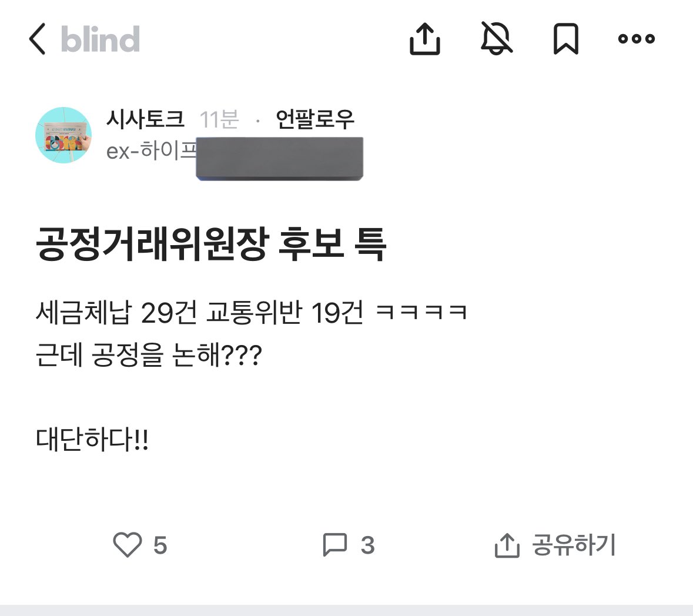Tap the blind logo
The height and width of the screenshot is (616, 693).
101,39
